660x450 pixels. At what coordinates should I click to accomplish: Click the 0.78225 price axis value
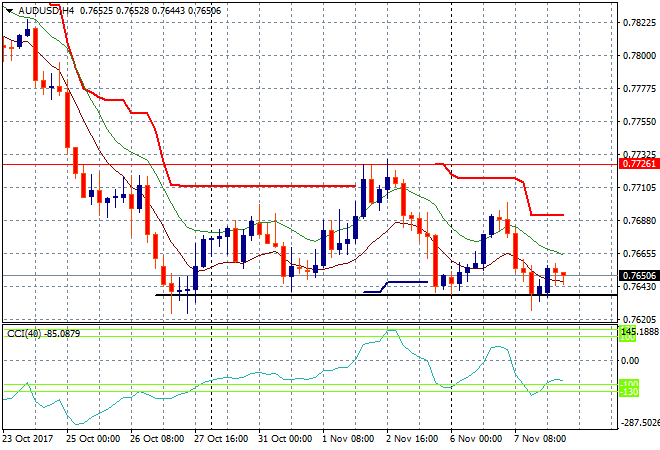click(639, 23)
